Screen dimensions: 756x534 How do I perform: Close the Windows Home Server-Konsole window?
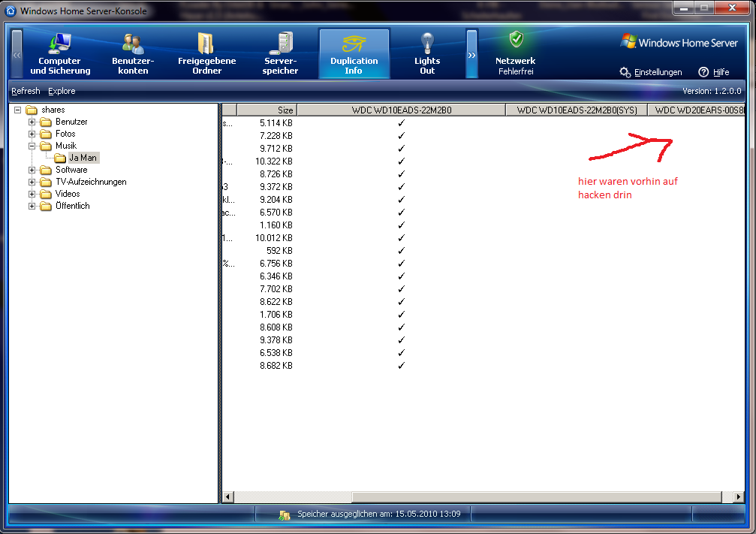[x=732, y=8]
